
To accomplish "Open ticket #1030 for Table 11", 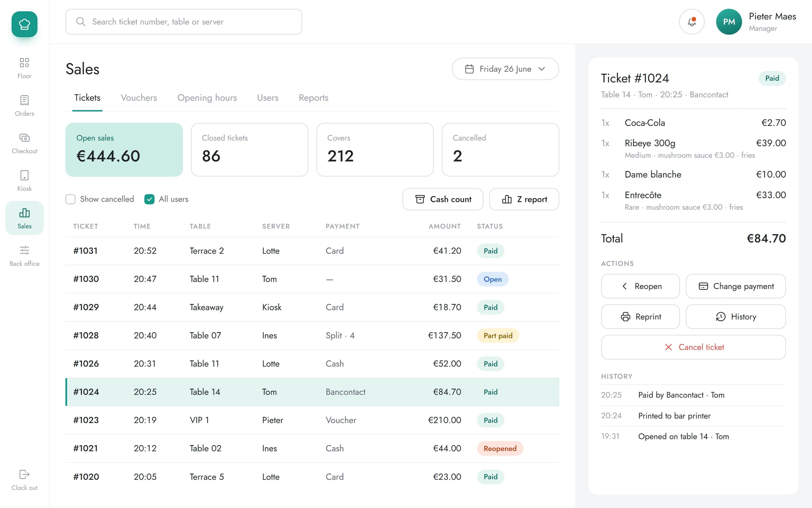I will [x=312, y=279].
